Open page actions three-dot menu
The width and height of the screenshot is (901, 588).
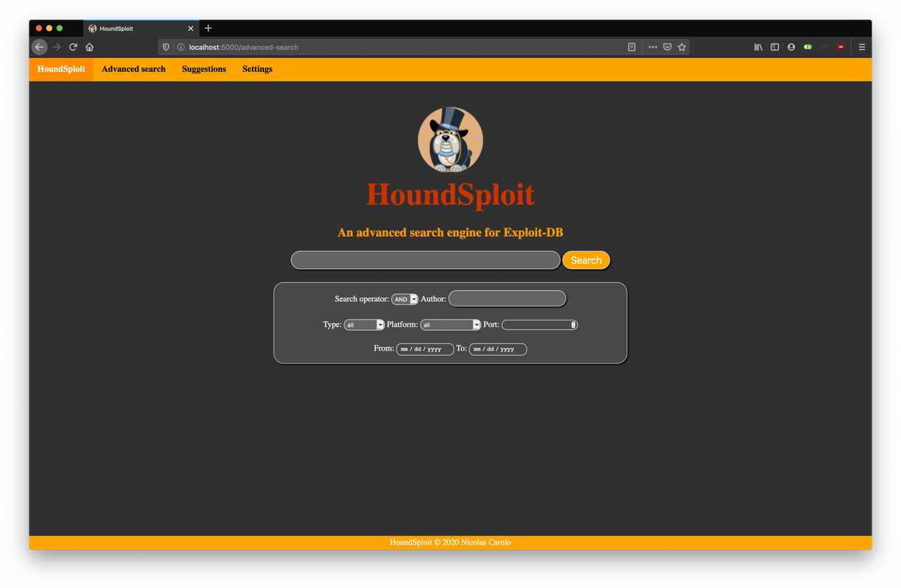(x=652, y=47)
